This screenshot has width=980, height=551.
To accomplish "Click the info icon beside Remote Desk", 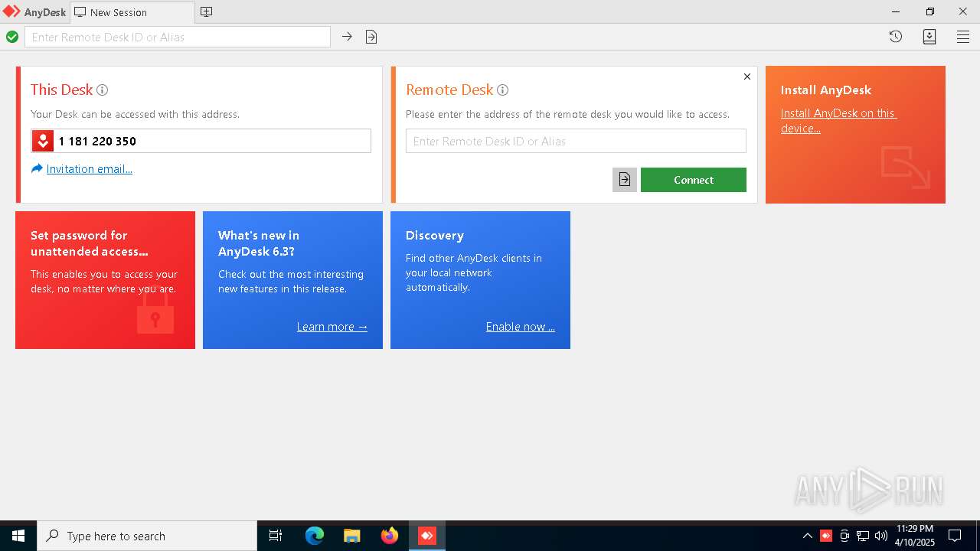I will 502,90.
